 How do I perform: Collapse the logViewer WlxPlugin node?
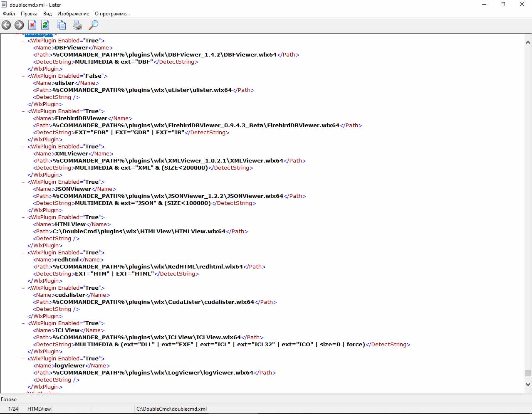[23, 359]
